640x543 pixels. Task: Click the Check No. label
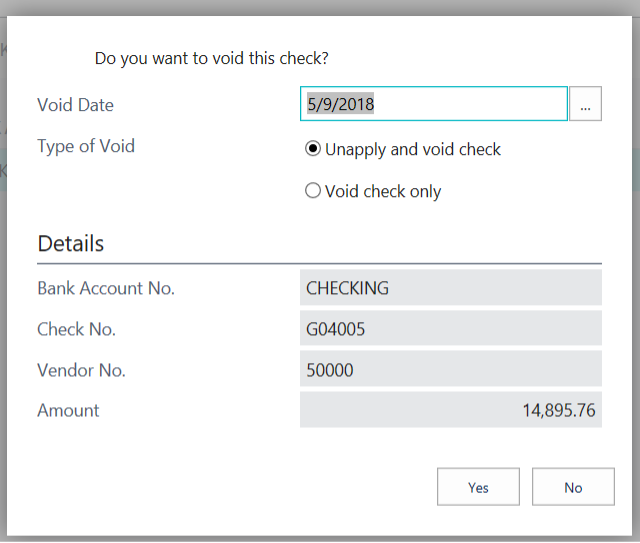76,329
